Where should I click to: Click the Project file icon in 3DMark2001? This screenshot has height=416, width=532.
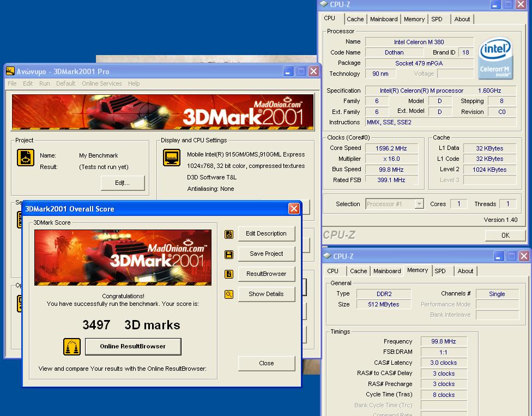(x=26, y=158)
